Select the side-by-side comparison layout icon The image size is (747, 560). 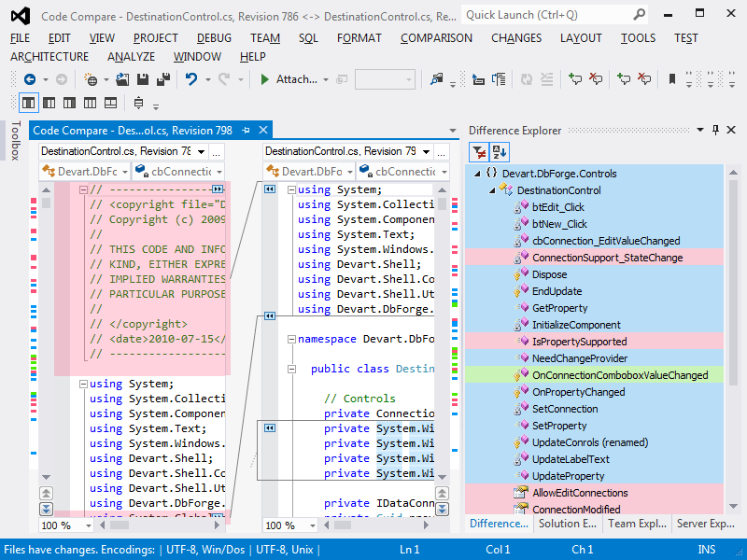coord(29,102)
